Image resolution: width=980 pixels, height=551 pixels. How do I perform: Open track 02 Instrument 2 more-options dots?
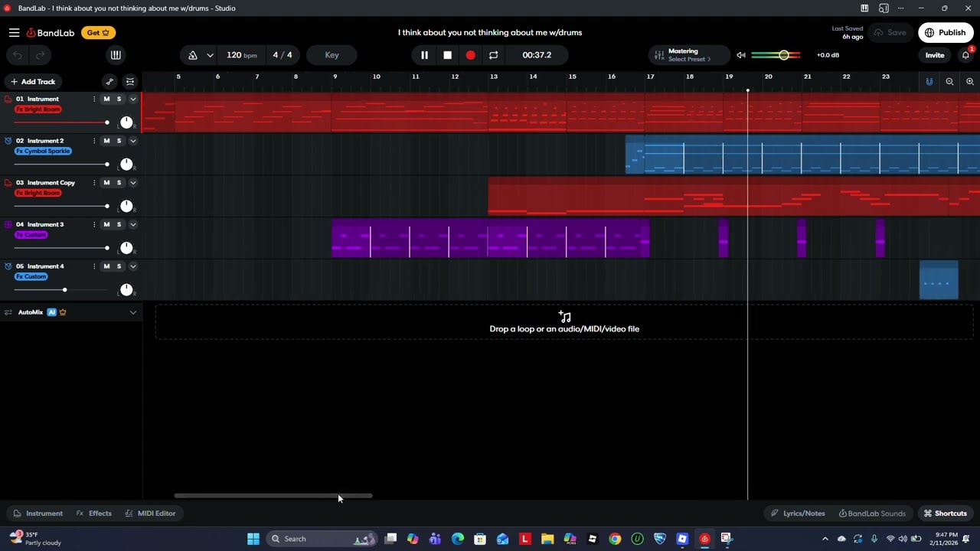[x=94, y=141]
